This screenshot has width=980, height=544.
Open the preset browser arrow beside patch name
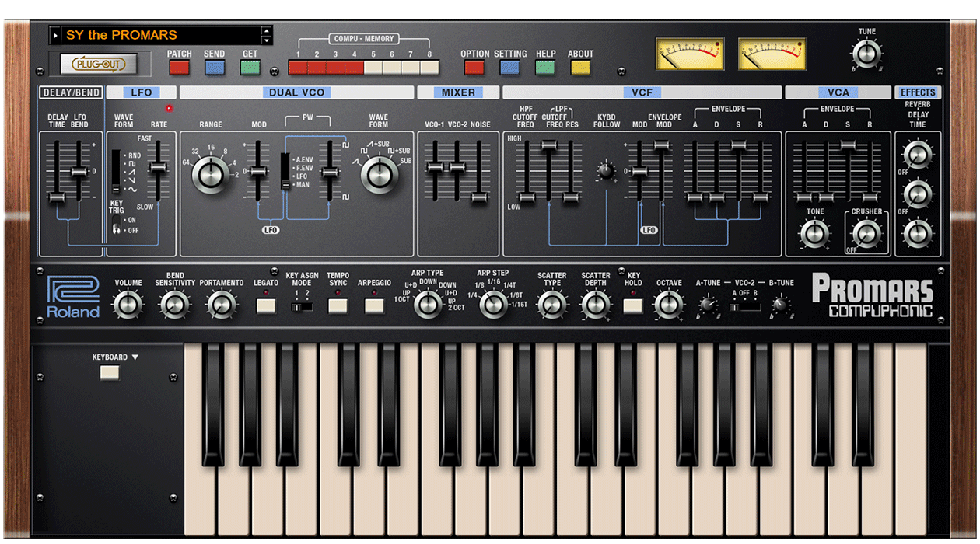pyautogui.click(x=54, y=35)
